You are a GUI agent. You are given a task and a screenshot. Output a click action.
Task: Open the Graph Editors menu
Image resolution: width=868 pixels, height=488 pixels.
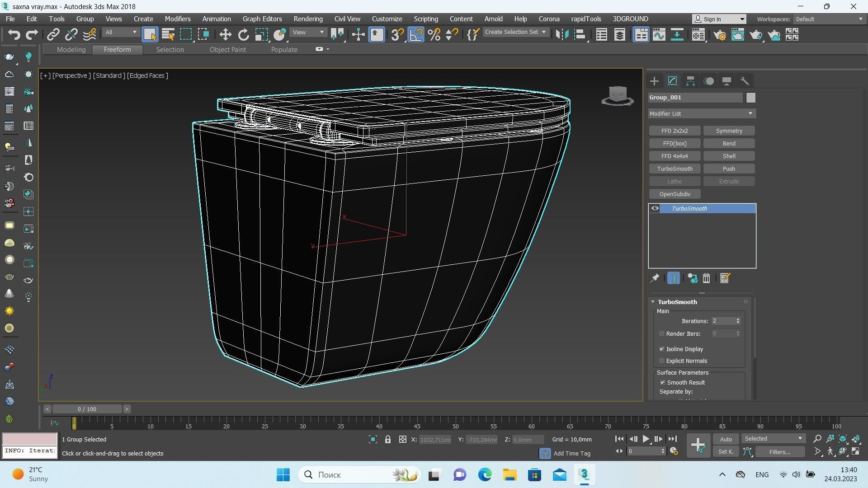click(x=262, y=19)
